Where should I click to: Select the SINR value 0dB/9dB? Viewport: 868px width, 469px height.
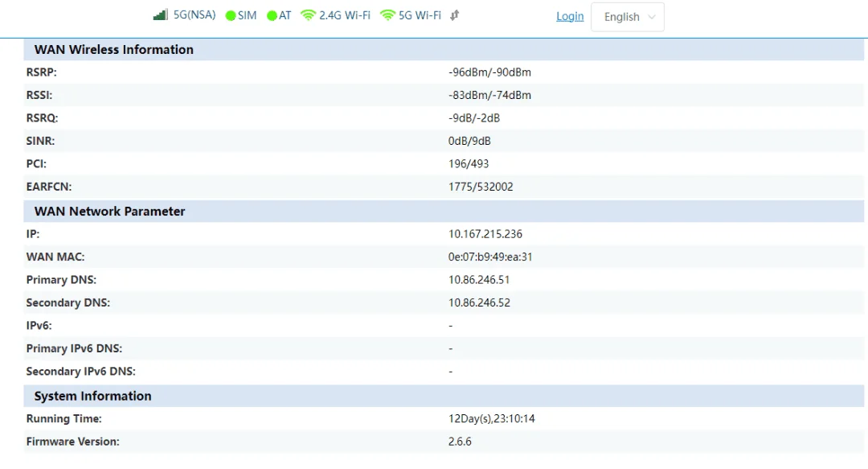[x=469, y=141]
